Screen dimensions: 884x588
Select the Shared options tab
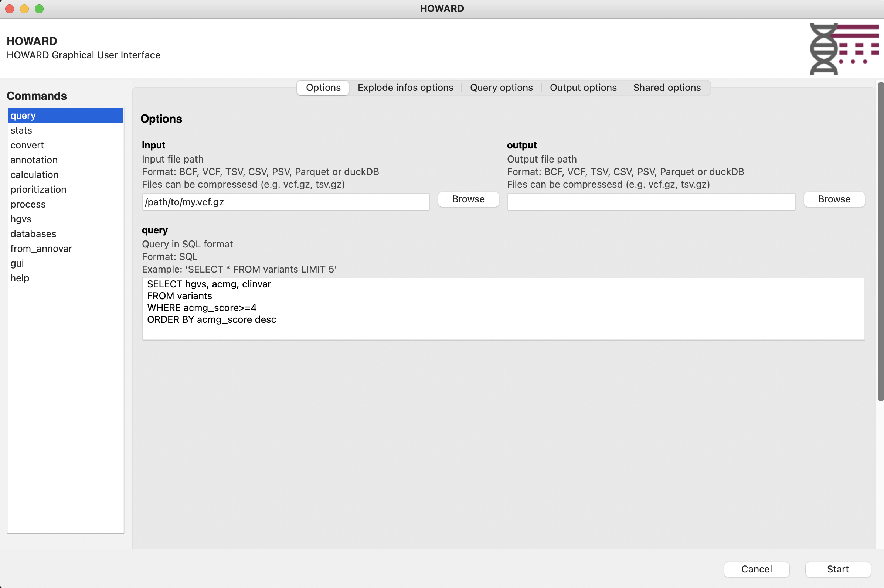click(x=666, y=88)
